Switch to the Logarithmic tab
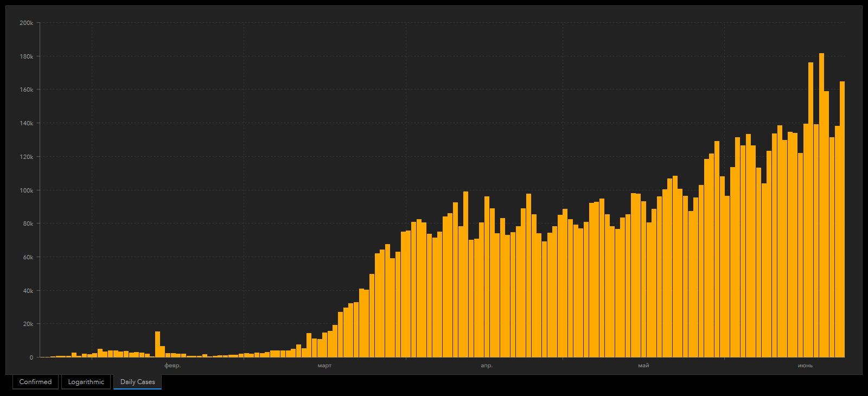This screenshot has width=868, height=396. [86, 382]
